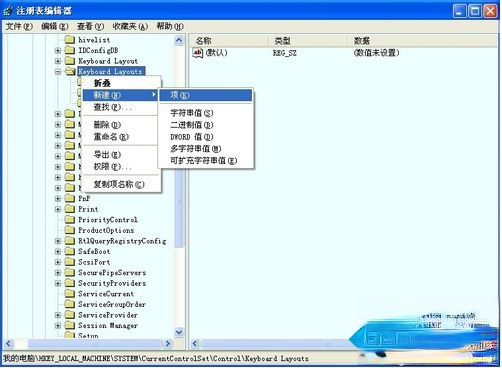The height and width of the screenshot is (368, 502).
Task: Choose 删除(D) in the context menu
Action: pos(122,125)
